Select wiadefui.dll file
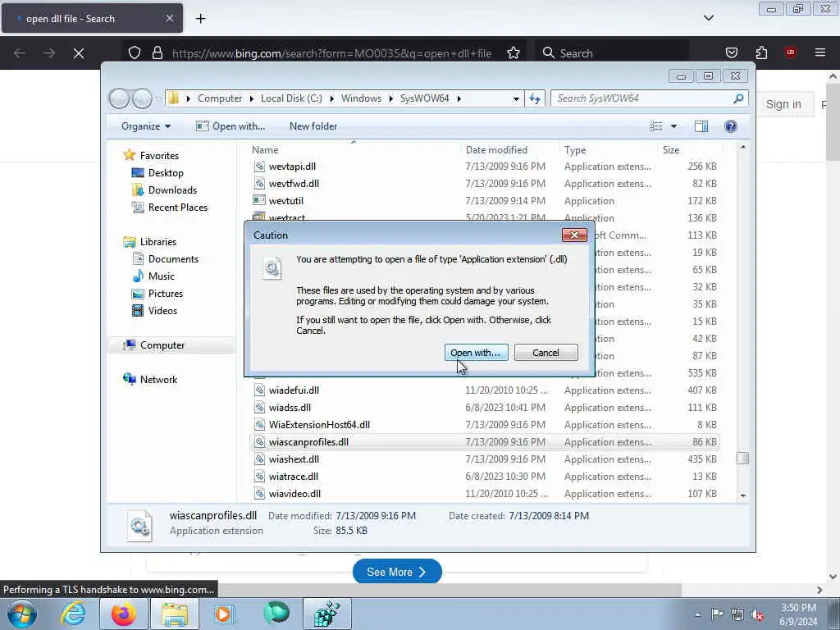 [294, 390]
